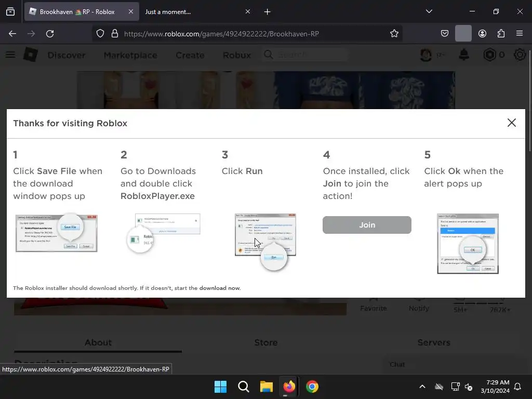532x399 pixels.
Task: Open the Windows notification bell
Action: point(518,387)
